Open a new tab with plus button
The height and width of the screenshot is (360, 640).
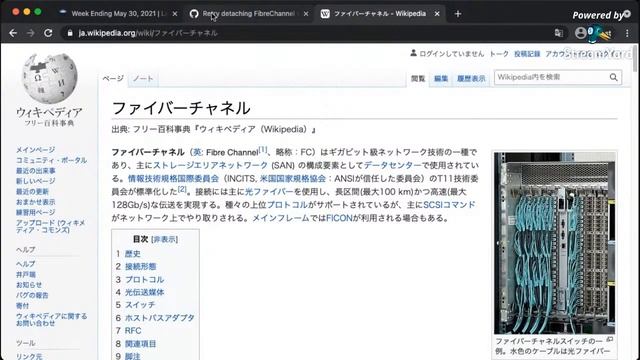pos(458,14)
